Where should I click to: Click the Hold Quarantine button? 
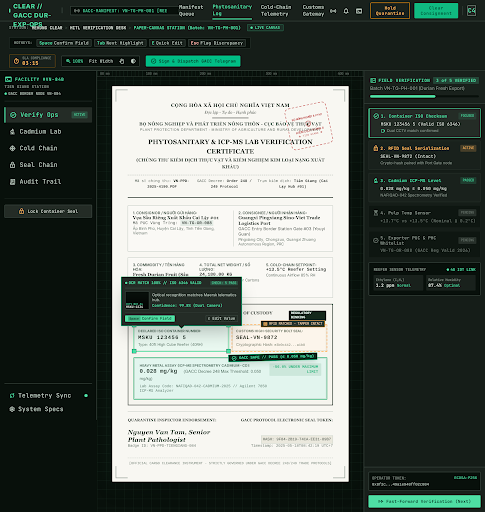390,11
